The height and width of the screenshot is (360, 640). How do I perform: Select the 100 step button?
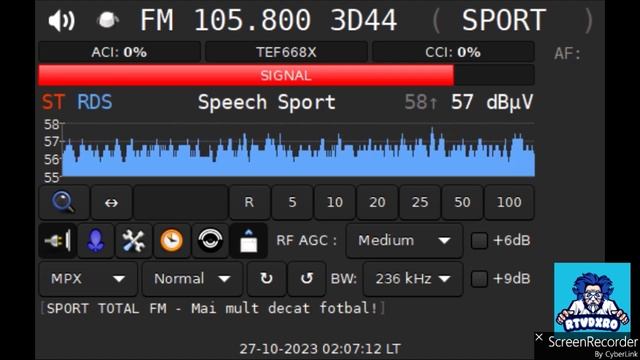pyautogui.click(x=509, y=202)
